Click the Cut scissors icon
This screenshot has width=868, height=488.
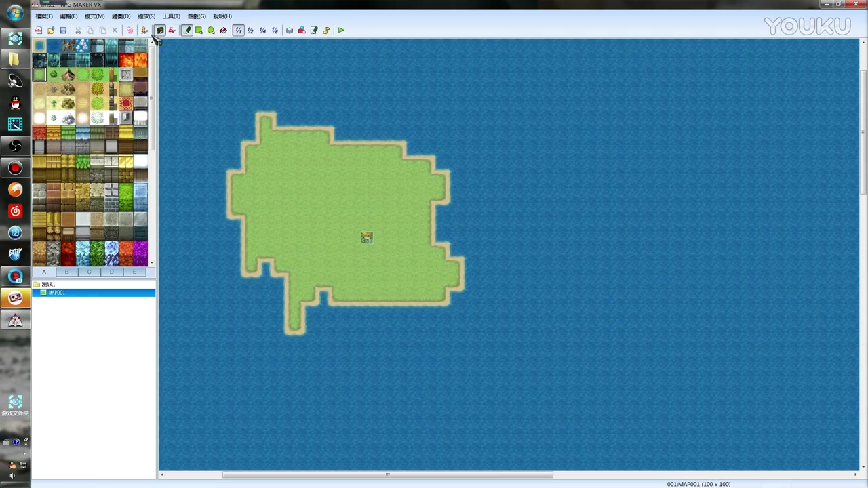(x=78, y=30)
